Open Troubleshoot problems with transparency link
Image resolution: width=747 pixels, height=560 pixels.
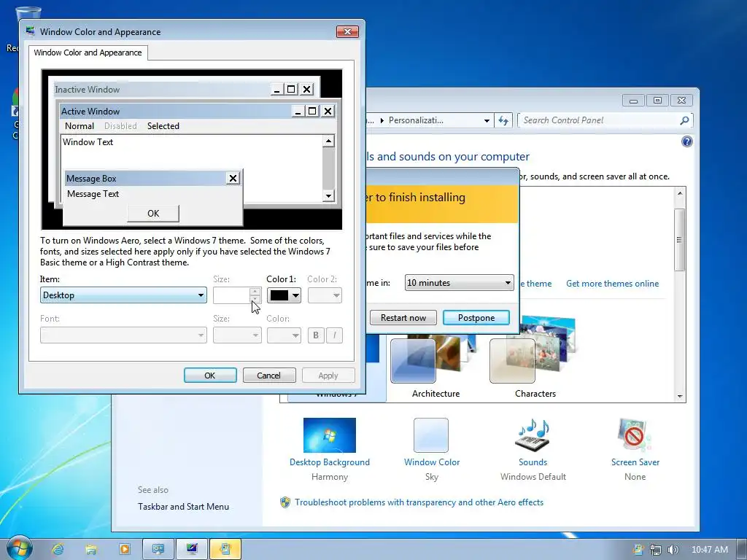click(419, 502)
